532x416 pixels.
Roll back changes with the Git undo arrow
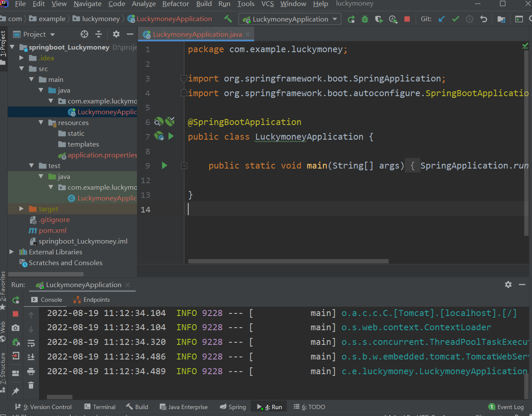click(x=484, y=19)
